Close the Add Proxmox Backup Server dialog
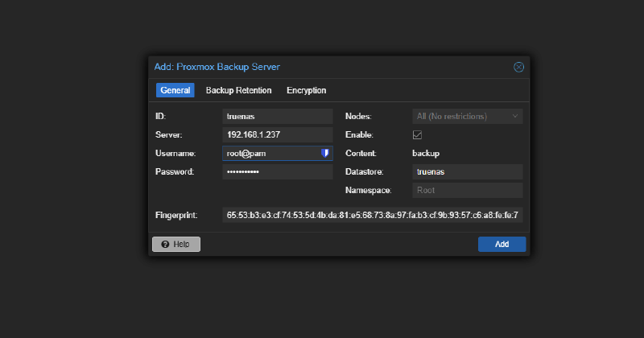Screen dimensions: 644x338 518,67
